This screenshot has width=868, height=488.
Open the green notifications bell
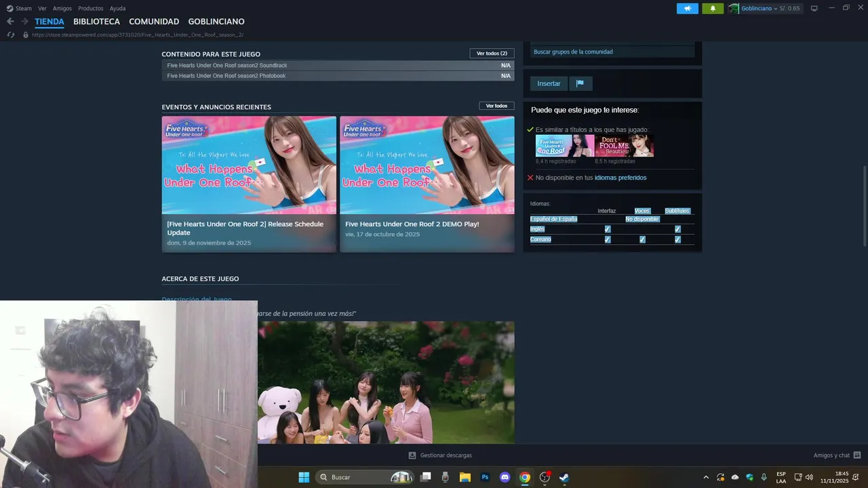[x=713, y=8]
